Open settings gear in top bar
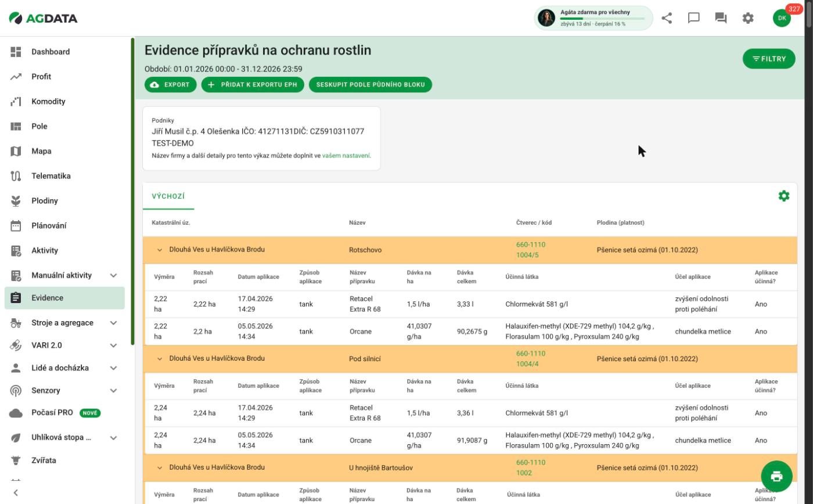Screen dimensions: 813x504 coord(748,18)
